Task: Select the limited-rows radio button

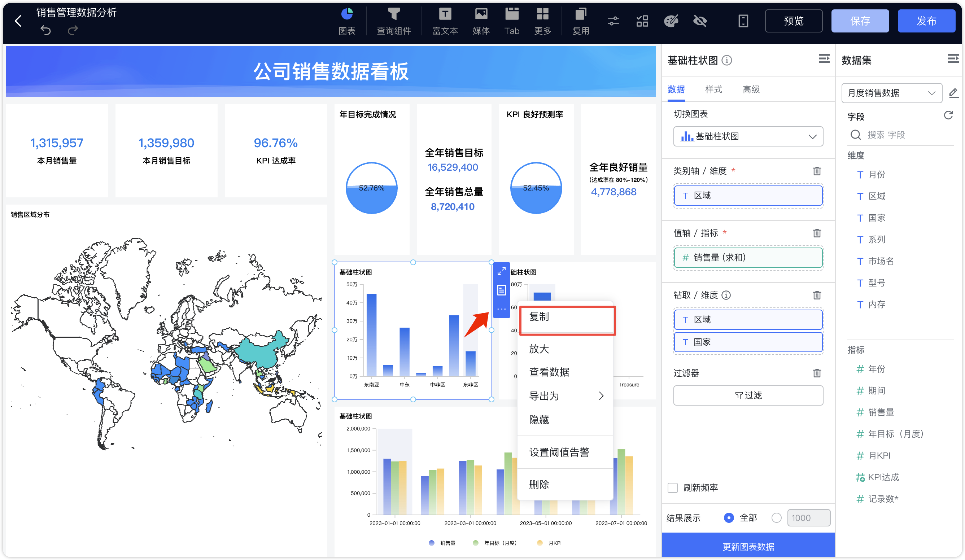Action: 776,518
